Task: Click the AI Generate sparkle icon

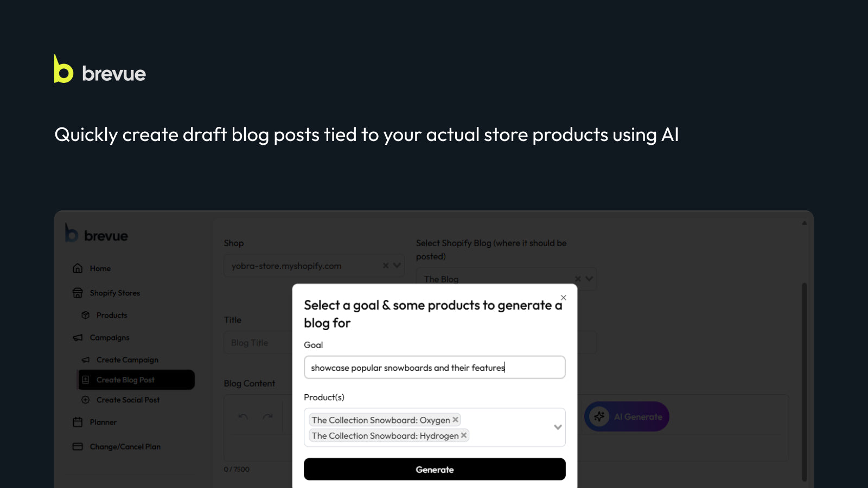Action: [x=599, y=416]
